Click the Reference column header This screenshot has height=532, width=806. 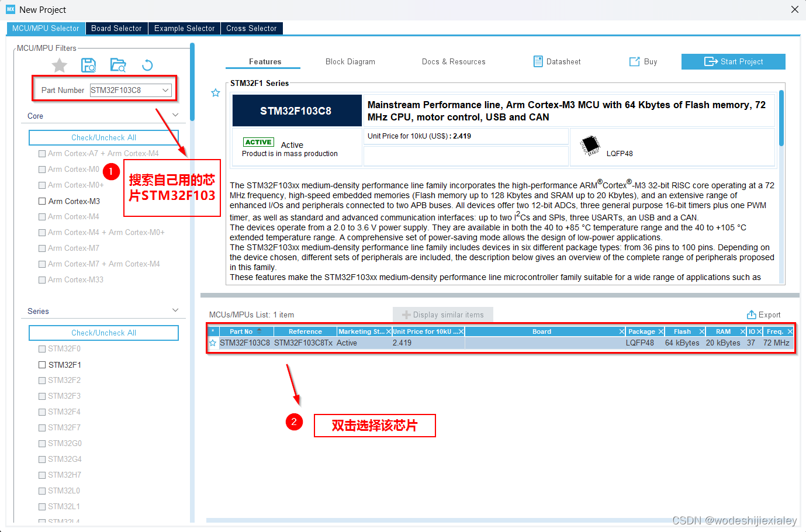305,331
